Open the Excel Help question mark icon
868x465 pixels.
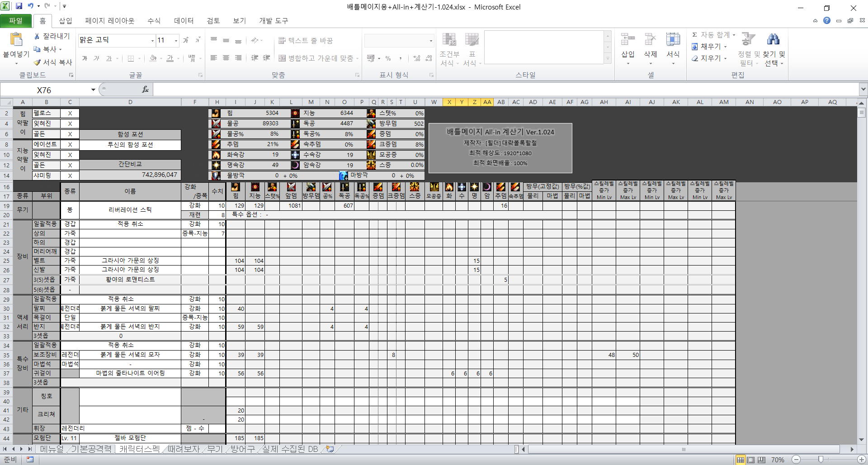point(827,20)
